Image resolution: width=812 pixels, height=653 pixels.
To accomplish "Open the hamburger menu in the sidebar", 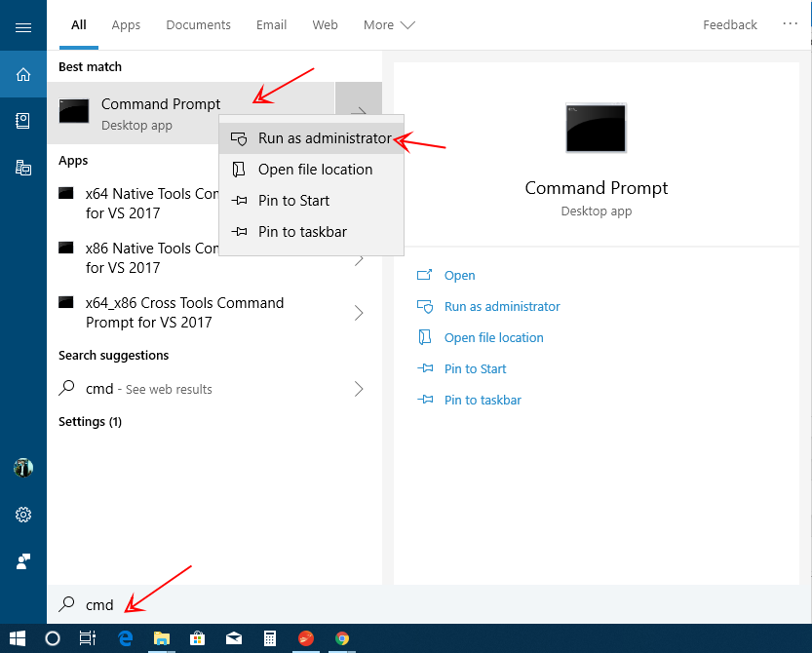I will 23,27.
